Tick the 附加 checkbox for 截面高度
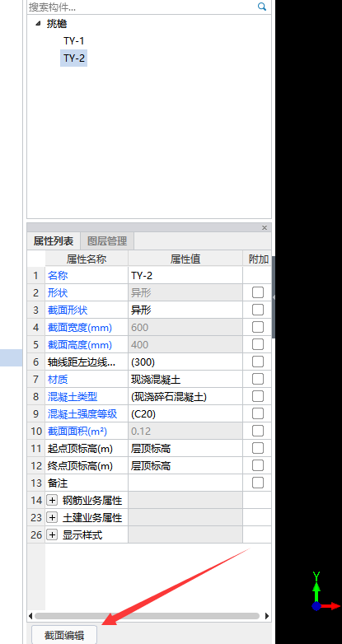Viewport: 342px width, 644px height. pyautogui.click(x=258, y=344)
